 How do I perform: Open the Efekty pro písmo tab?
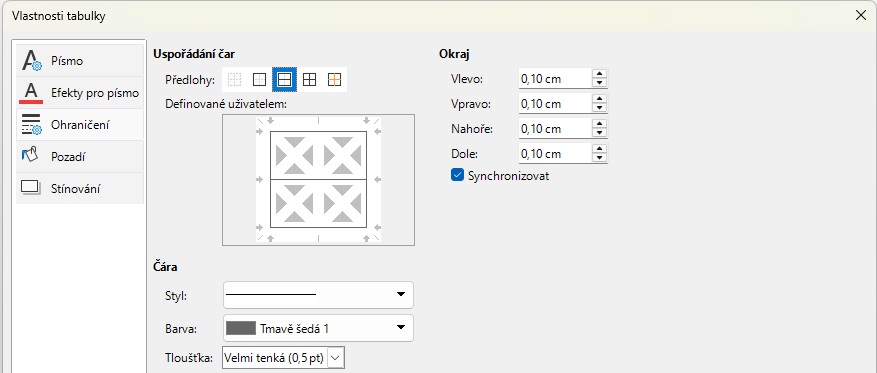click(x=80, y=93)
